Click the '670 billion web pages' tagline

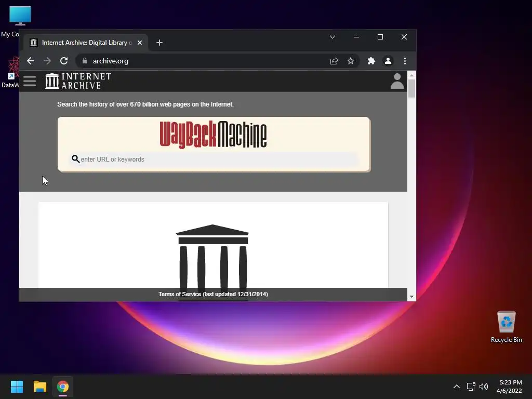[x=145, y=104]
